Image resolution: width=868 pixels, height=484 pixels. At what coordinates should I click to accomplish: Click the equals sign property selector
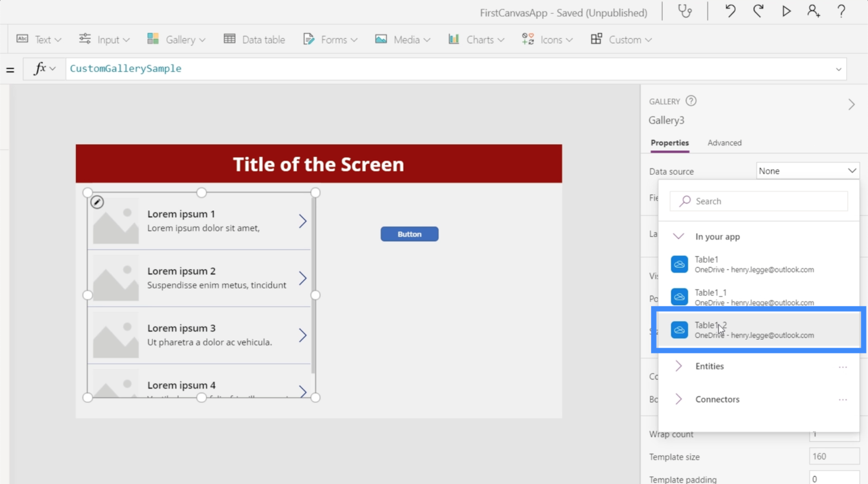click(10, 69)
